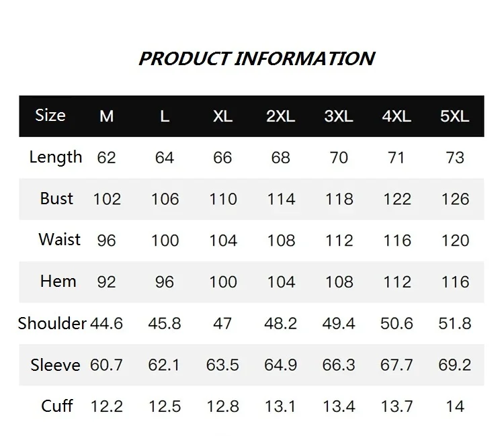
Task: Select the Waist value 108
Action: (282, 241)
